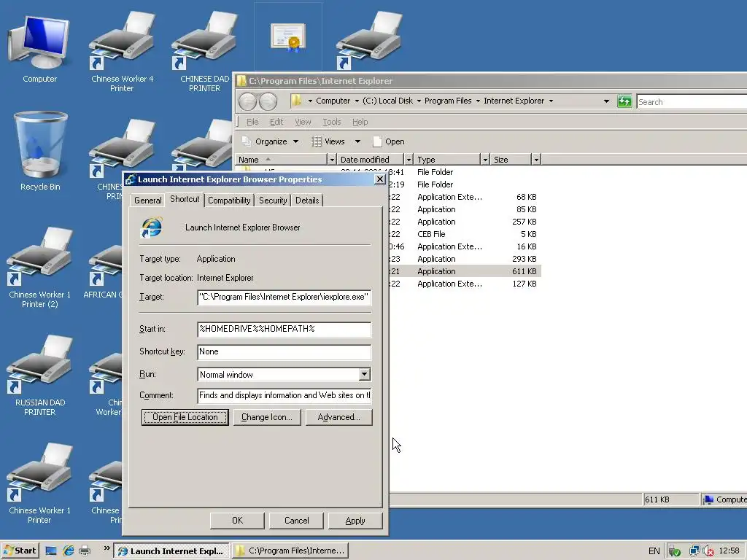Select the Recycle Bin desktop icon

coord(40,151)
